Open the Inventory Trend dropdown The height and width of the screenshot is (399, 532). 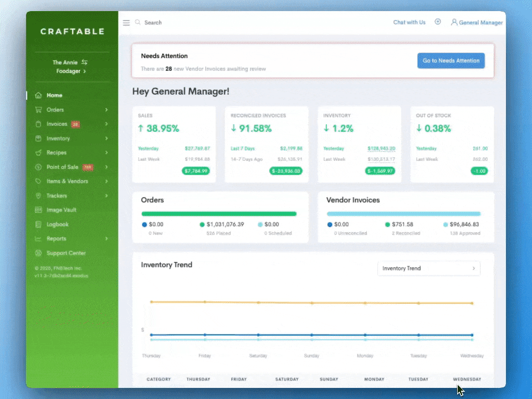428,268
